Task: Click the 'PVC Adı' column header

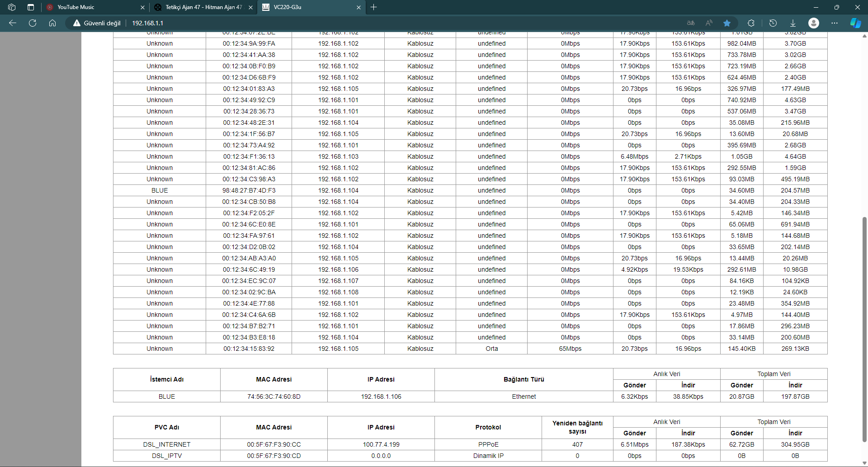Action: pyautogui.click(x=167, y=427)
